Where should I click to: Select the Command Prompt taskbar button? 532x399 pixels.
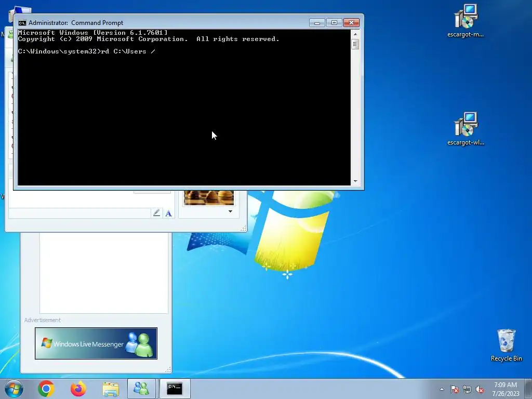[175, 389]
